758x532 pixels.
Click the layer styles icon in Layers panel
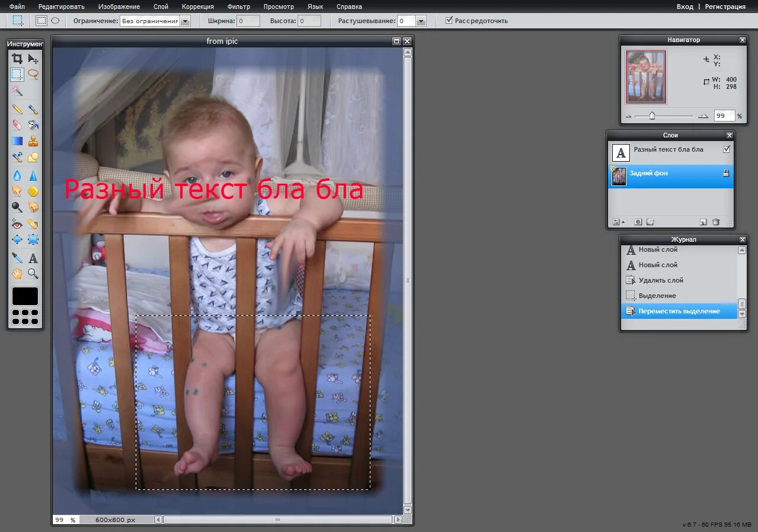[x=650, y=222]
